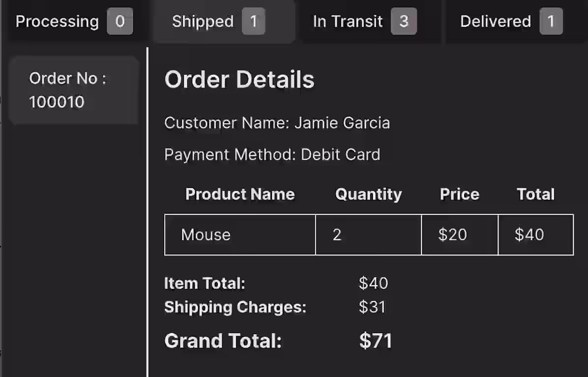
Task: Click the Processing count badge showing 0
Action: (120, 22)
